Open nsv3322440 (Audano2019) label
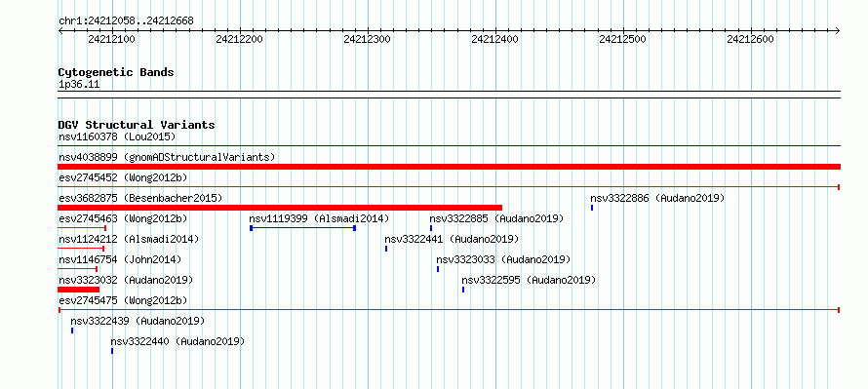The image size is (868, 389). 178,341
